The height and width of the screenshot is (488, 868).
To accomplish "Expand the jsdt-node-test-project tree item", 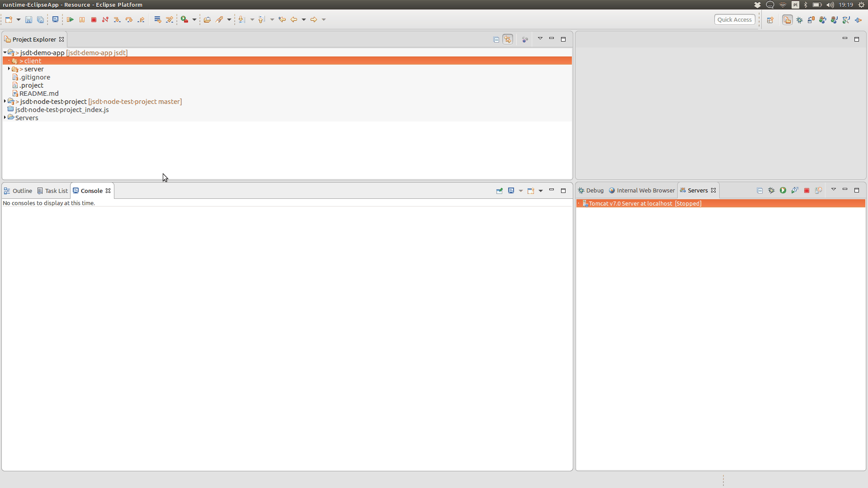I will (5, 101).
